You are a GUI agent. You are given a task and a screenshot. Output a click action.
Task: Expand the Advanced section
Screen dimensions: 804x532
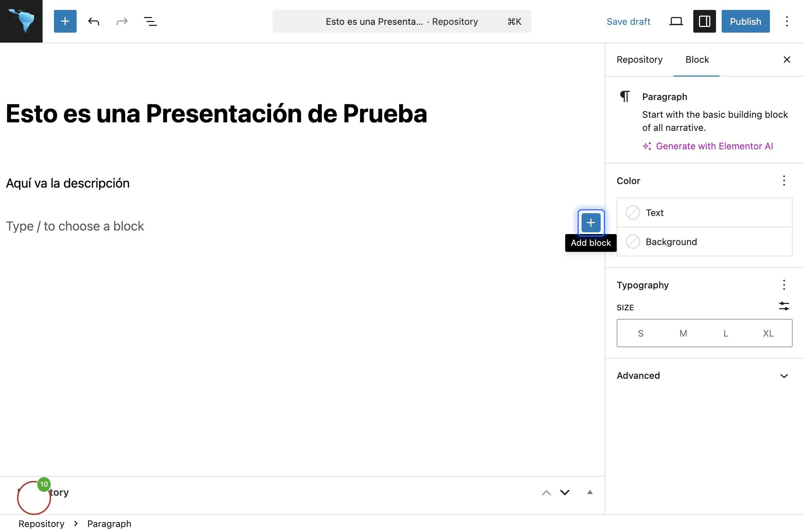click(x=704, y=376)
